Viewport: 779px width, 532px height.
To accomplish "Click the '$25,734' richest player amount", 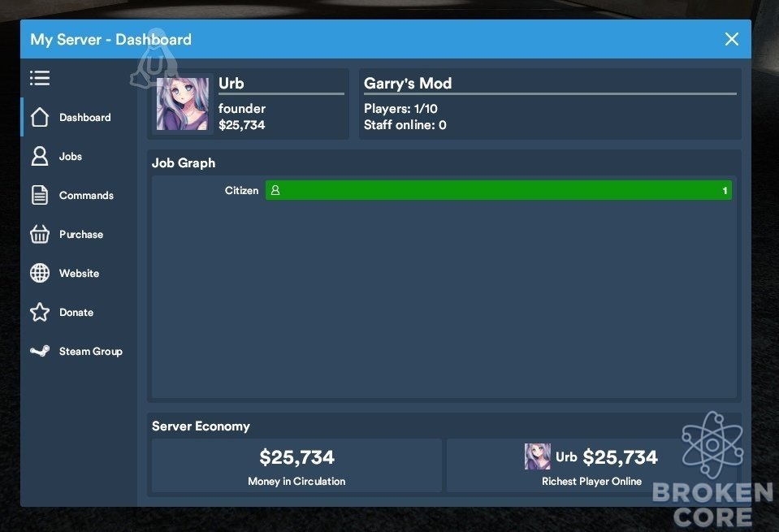I will coord(620,457).
